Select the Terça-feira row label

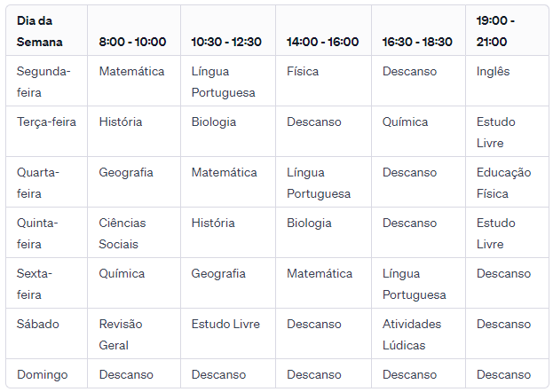46,122
